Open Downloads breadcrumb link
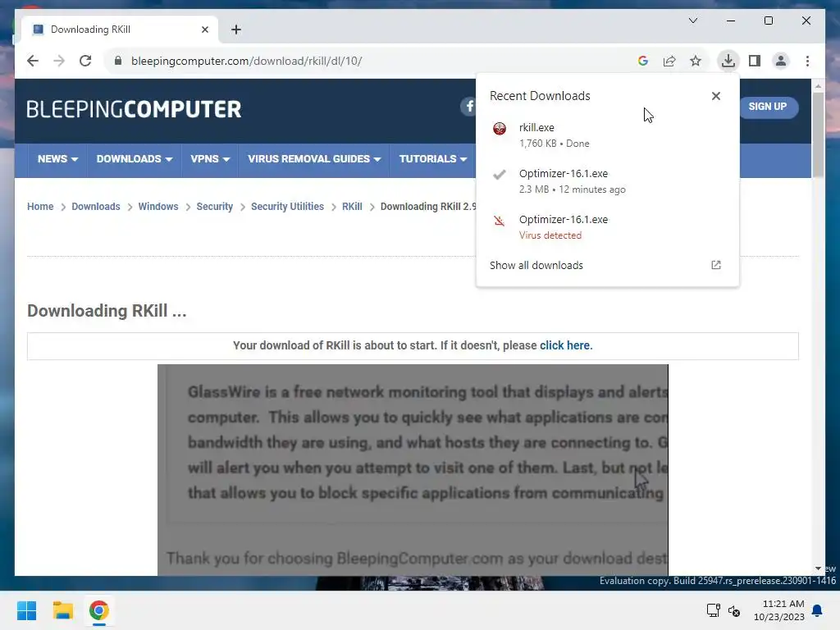The width and height of the screenshot is (840, 630). tap(96, 206)
